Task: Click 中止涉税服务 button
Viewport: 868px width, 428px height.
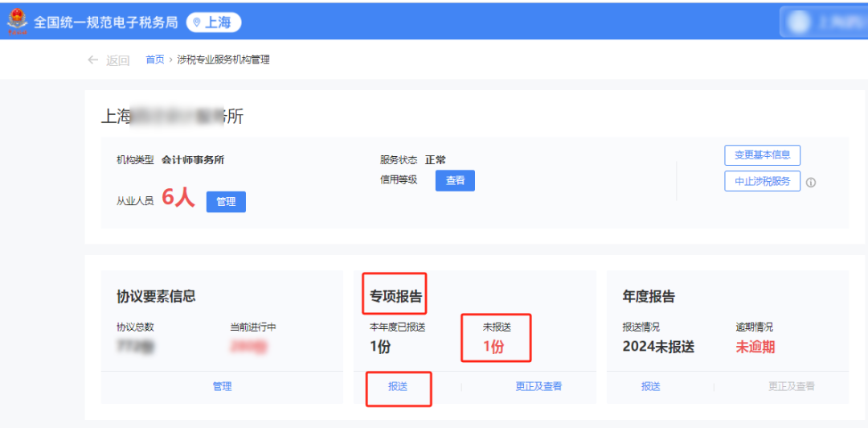Action: (762, 181)
